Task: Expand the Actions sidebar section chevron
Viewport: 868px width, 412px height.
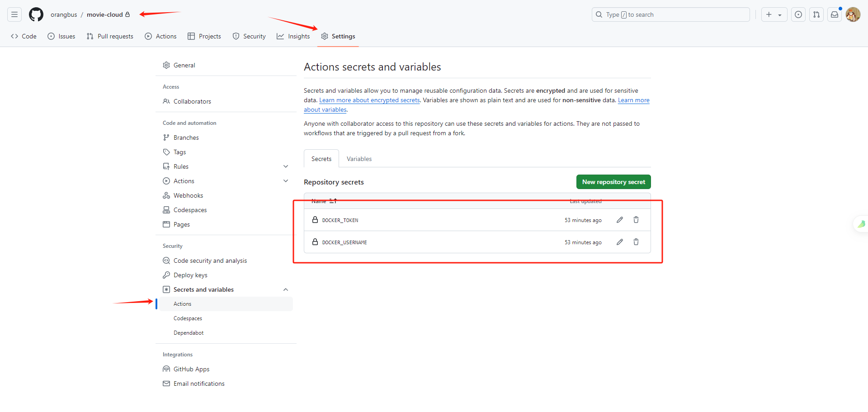Action: 286,181
